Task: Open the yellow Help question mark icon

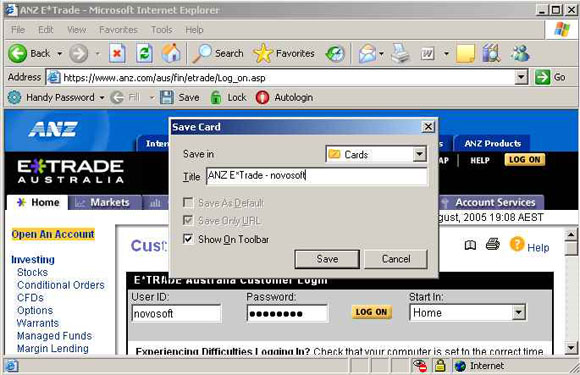Action: pos(517,244)
